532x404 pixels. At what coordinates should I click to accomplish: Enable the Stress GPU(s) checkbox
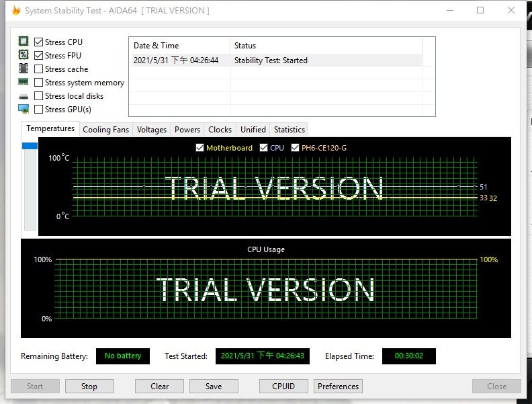(x=39, y=110)
